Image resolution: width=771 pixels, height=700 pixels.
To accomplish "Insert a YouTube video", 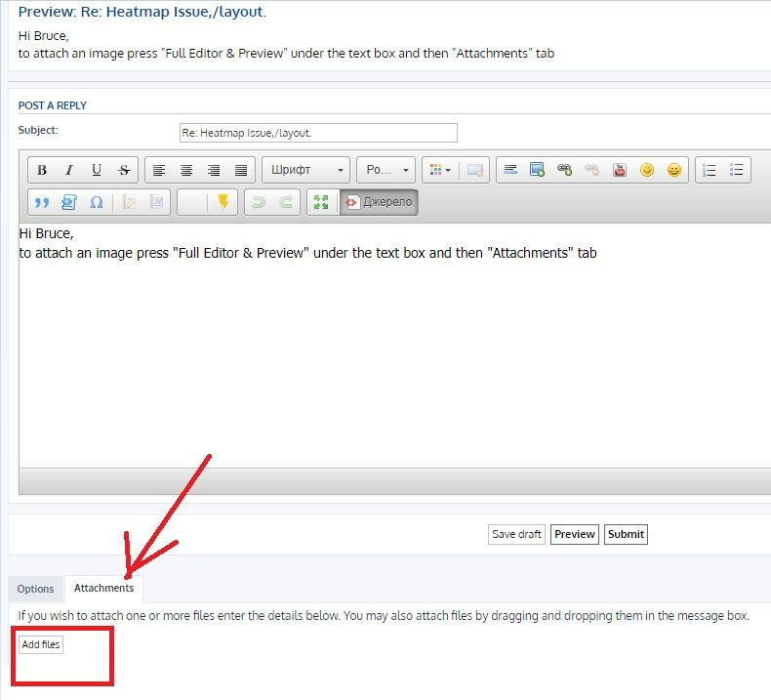I will click(x=620, y=170).
